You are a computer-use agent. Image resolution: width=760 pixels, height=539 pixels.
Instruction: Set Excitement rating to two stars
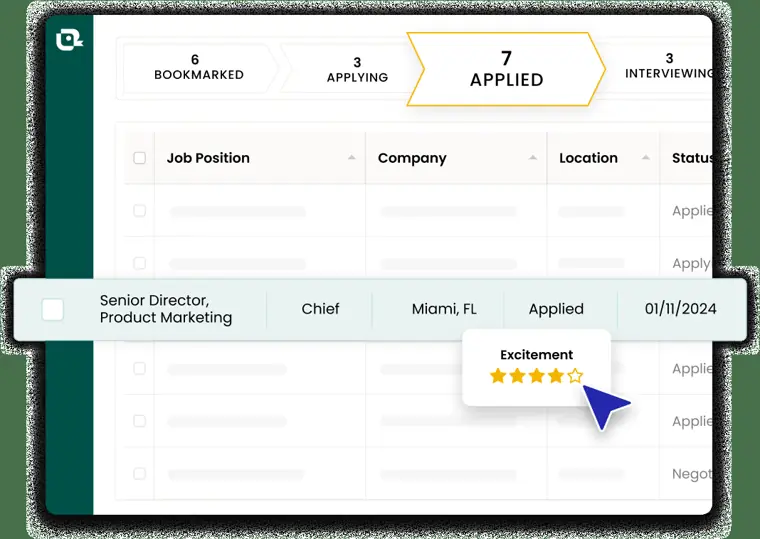(517, 376)
